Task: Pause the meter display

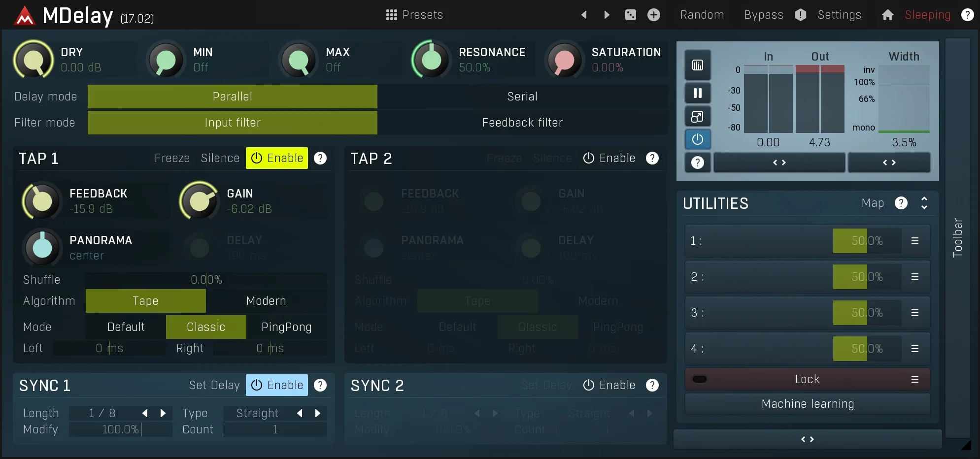Action: tap(698, 93)
